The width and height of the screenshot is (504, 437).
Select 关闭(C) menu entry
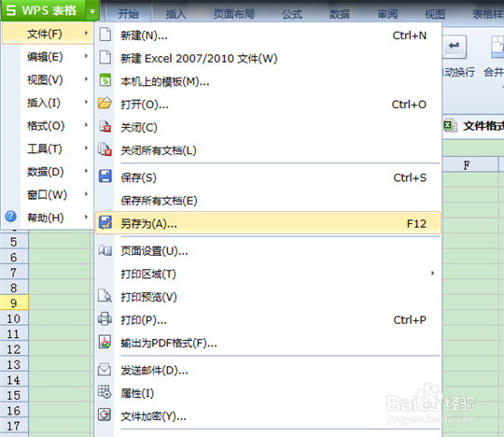pos(268,127)
